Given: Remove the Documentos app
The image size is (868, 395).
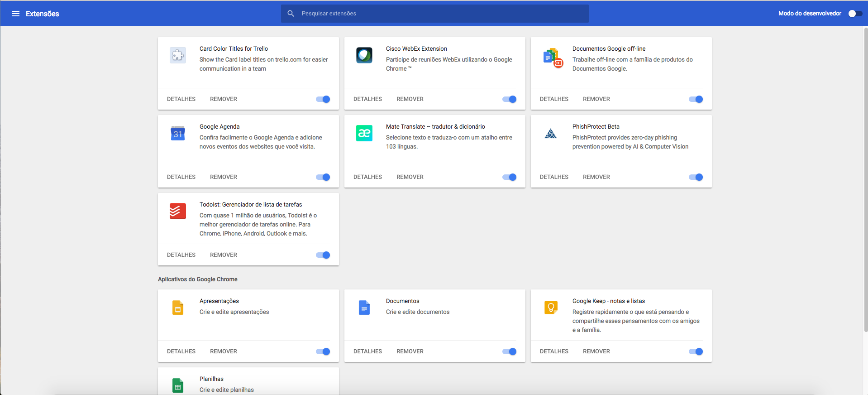Looking at the screenshot, I should click(410, 352).
